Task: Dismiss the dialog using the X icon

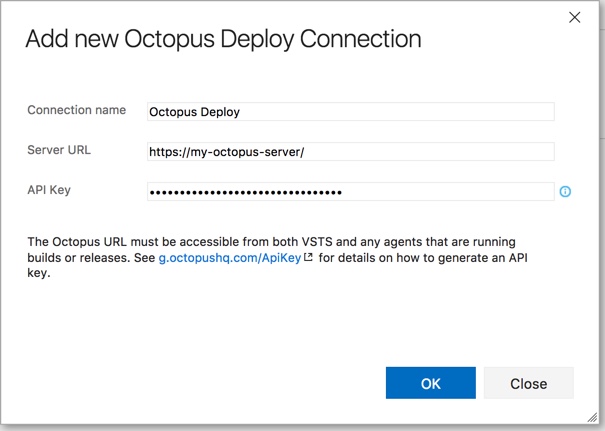Action: (575, 17)
